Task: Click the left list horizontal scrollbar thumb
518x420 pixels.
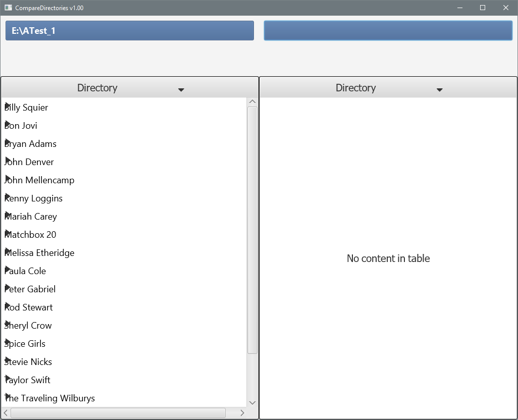Action: (118, 413)
